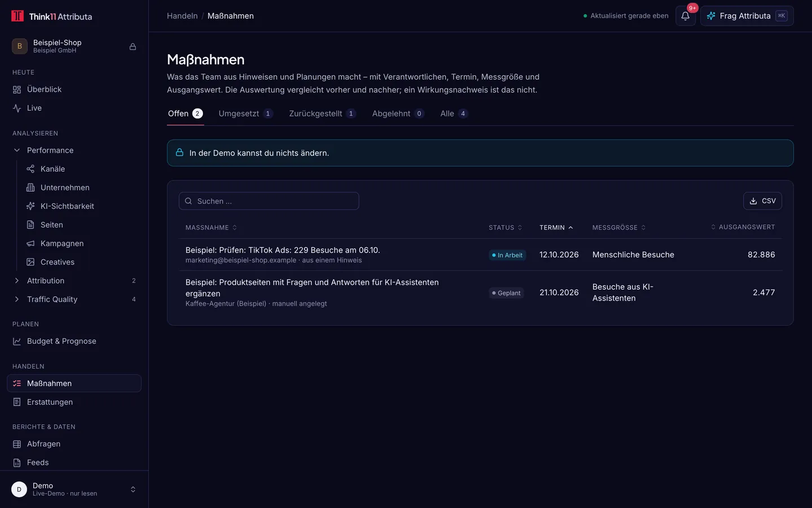Open the Demo user account switcher
Screen dimensions: 812x508
pos(74,489)
